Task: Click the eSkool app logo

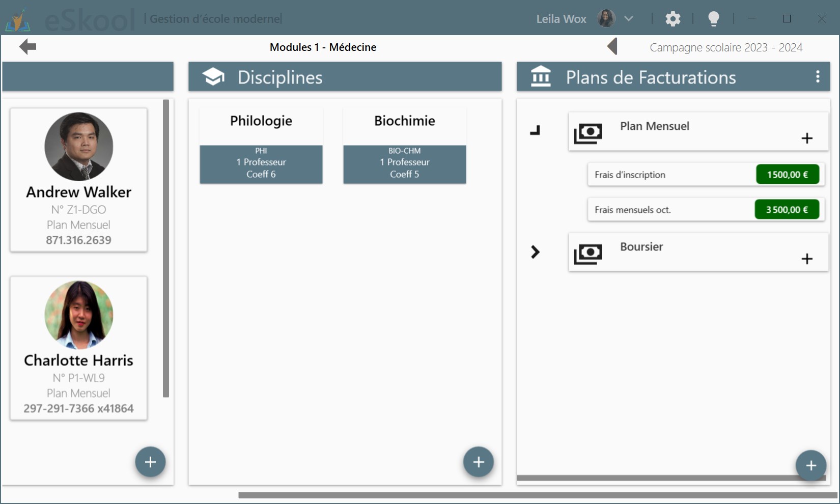Action: (18, 19)
